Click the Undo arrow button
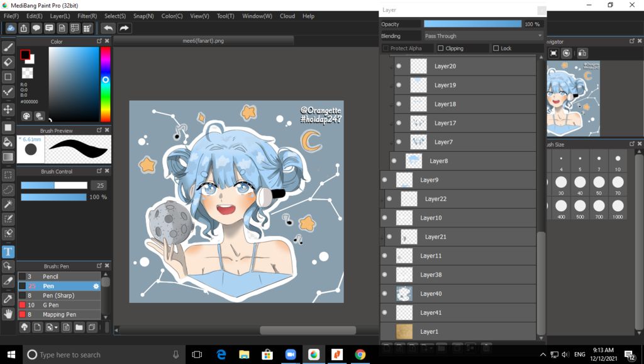 108,28
